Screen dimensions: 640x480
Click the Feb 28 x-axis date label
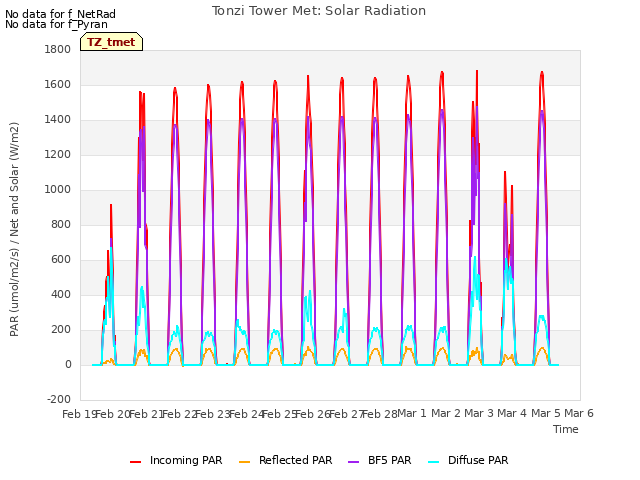click(380, 414)
